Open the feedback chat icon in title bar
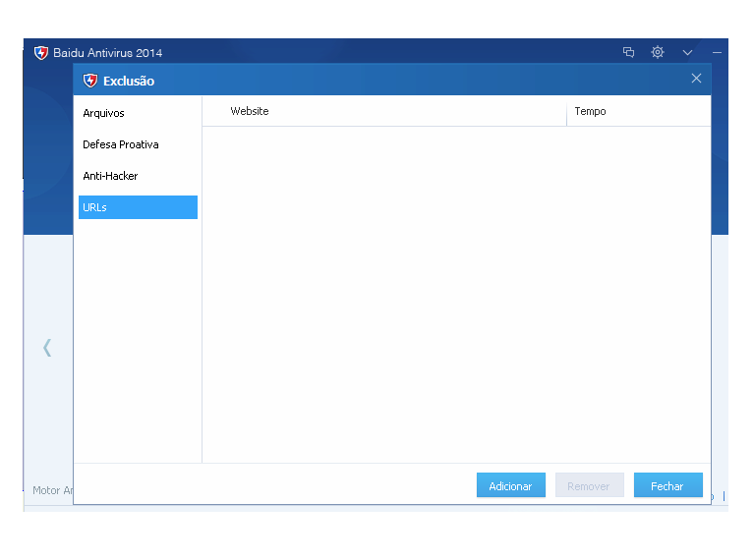This screenshot has width=754, height=560. 628,52
